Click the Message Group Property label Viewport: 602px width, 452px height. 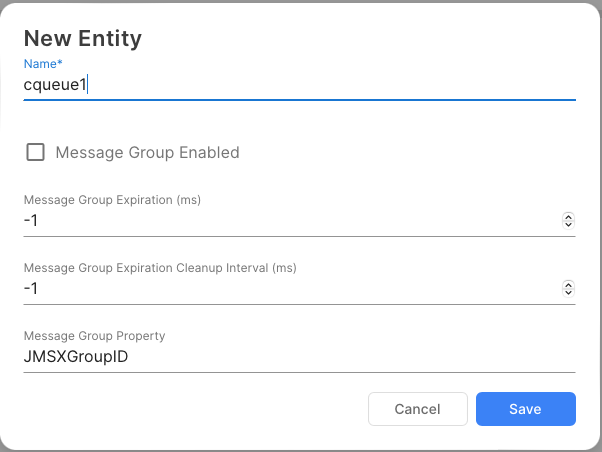(x=94, y=336)
